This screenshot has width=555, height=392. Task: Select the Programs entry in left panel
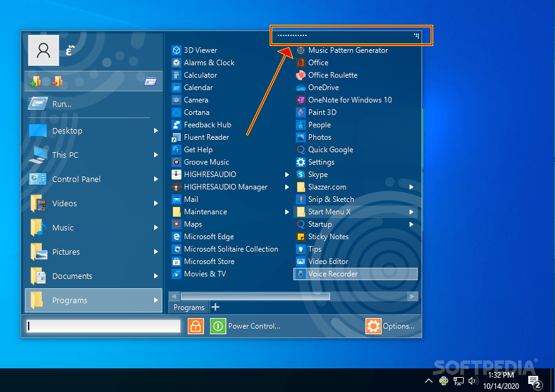pyautogui.click(x=94, y=301)
